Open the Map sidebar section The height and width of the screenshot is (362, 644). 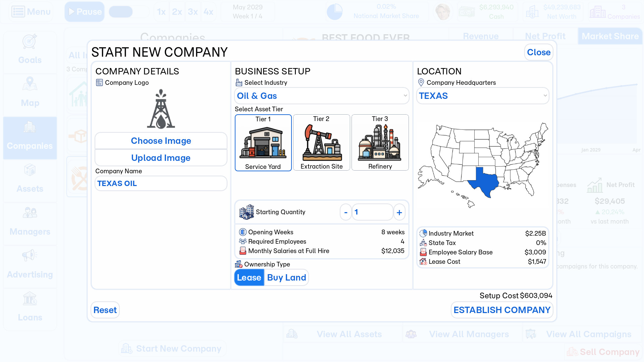pos(30,95)
